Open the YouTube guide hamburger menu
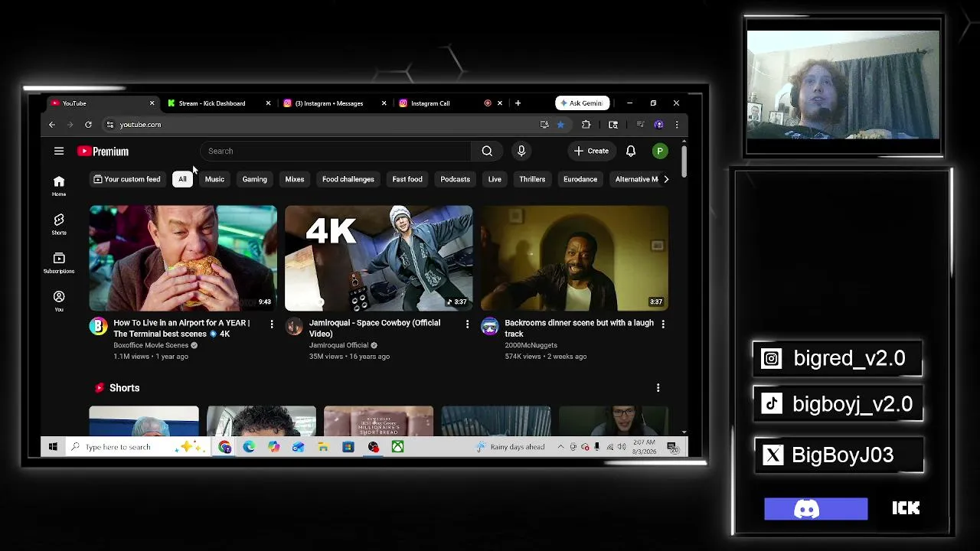 click(x=59, y=151)
